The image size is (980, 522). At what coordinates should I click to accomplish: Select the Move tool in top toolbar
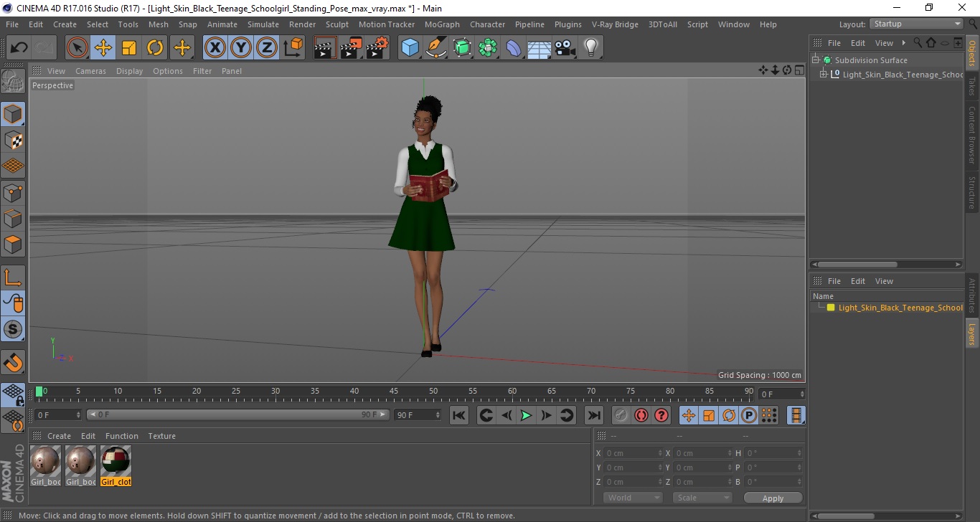tap(103, 48)
